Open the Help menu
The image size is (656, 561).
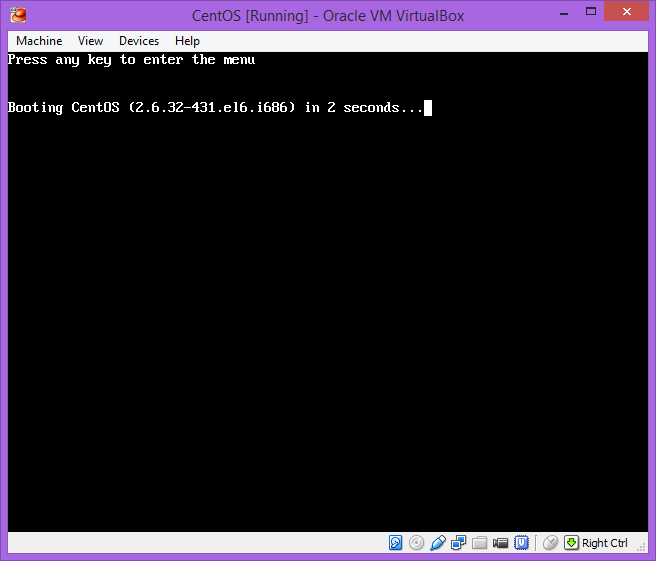(x=187, y=41)
